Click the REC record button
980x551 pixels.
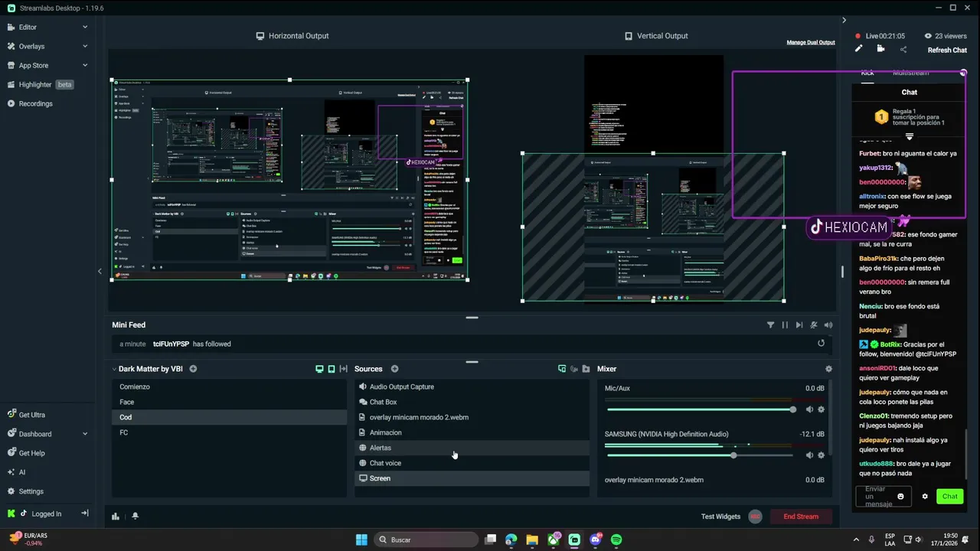(x=756, y=517)
